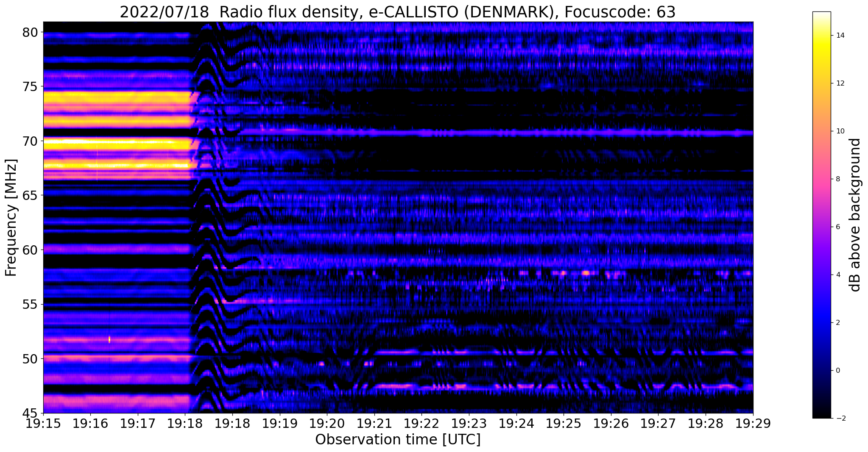Click the 'Frequency [MHz]' y-axis label
This screenshot has height=452, width=868.
pos(11,218)
